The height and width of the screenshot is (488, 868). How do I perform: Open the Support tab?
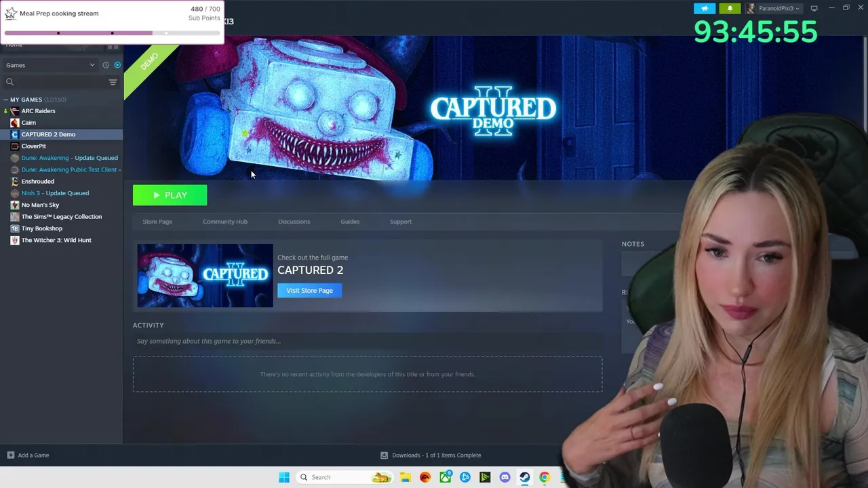coord(401,222)
